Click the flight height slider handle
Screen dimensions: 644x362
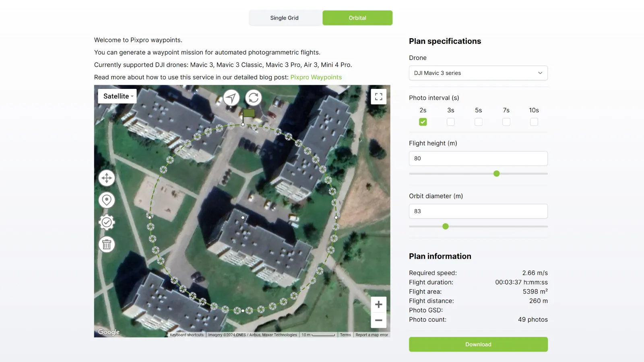point(496,174)
